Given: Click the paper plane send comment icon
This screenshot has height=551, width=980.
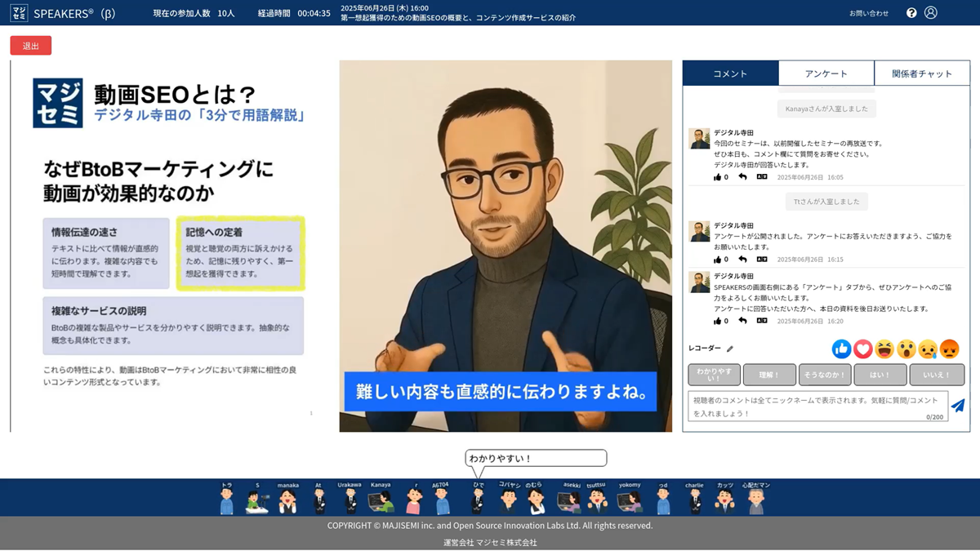Looking at the screenshot, I should click(958, 406).
